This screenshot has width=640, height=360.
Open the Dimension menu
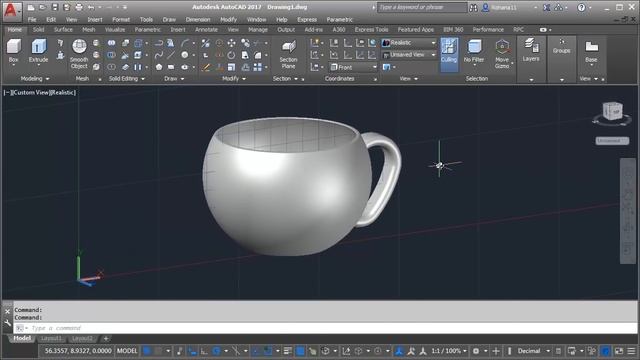tap(198, 20)
